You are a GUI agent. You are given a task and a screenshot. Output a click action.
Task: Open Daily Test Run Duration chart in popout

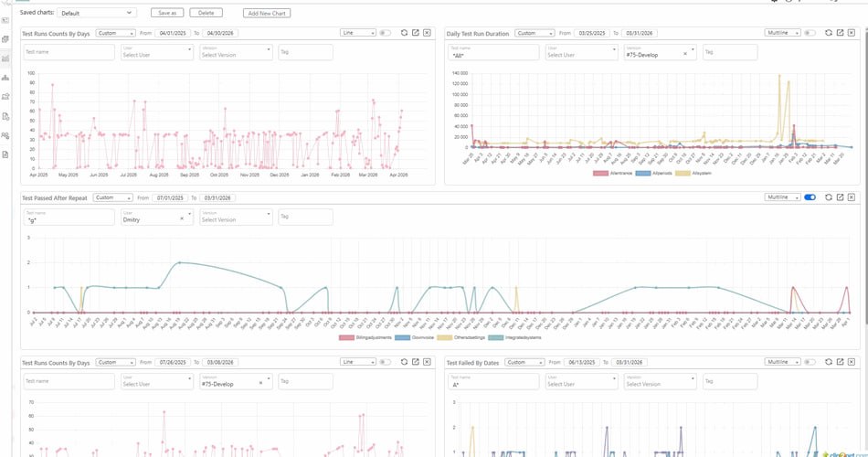840,33
